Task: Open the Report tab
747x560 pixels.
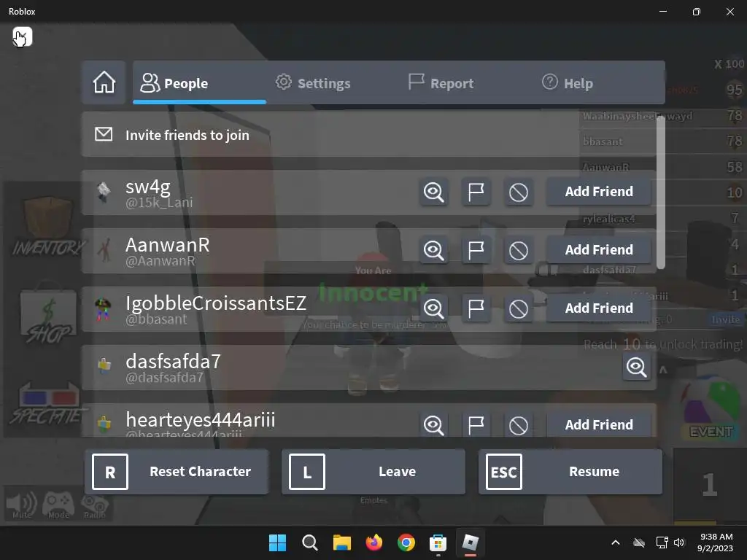Action: [x=441, y=83]
